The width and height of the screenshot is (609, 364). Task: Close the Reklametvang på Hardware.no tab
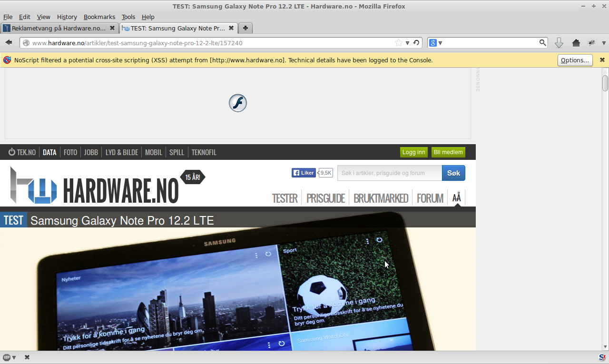coord(112,28)
